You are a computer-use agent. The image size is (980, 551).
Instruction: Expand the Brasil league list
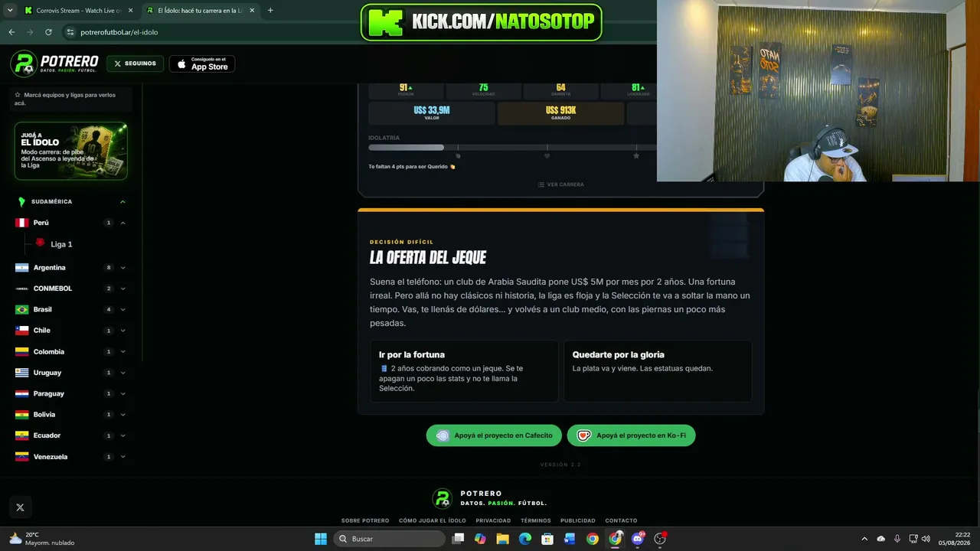pos(122,309)
